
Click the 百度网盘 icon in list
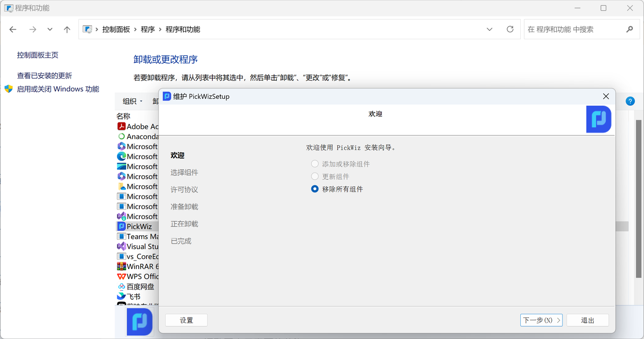pyautogui.click(x=121, y=287)
